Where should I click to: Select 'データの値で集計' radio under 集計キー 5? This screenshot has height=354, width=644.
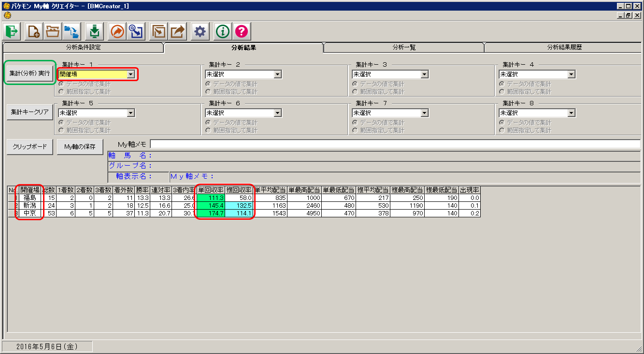click(x=61, y=123)
